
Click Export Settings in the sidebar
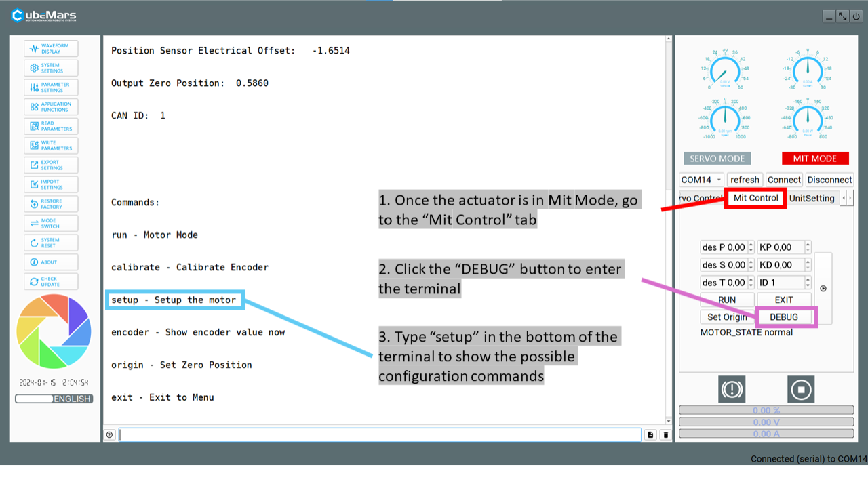(x=51, y=165)
